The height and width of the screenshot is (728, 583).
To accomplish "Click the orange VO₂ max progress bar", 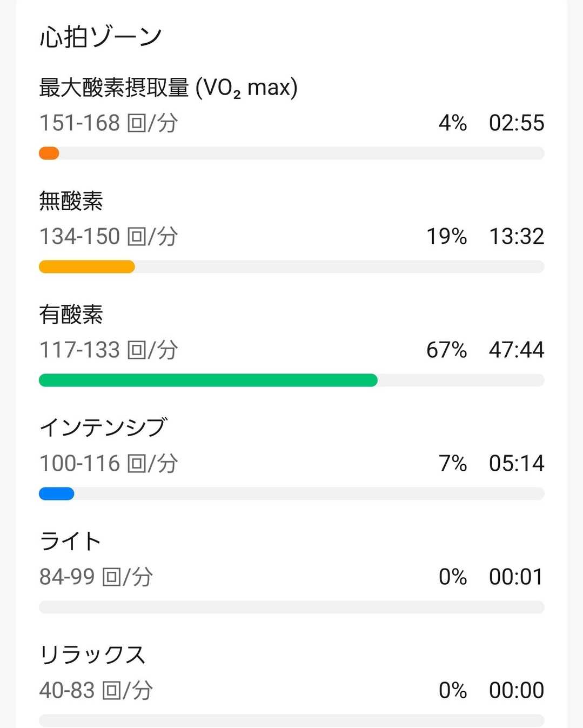I will click(x=49, y=153).
